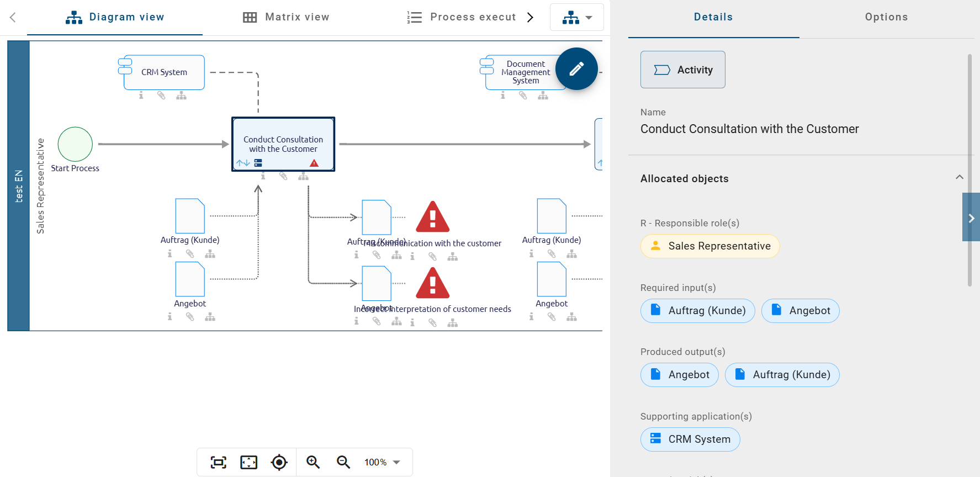Click the red warning marker inside the Conduct Consultation box

314,163
